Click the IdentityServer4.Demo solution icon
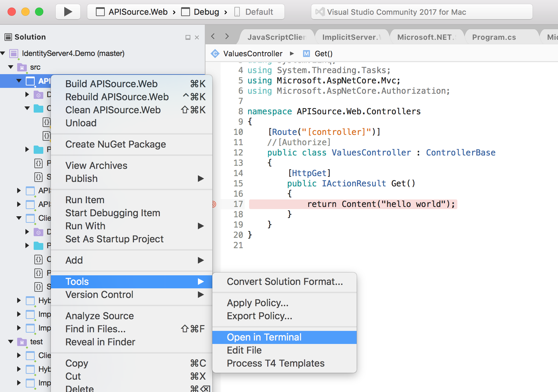Image resolution: width=558 pixels, height=392 pixels. click(14, 54)
